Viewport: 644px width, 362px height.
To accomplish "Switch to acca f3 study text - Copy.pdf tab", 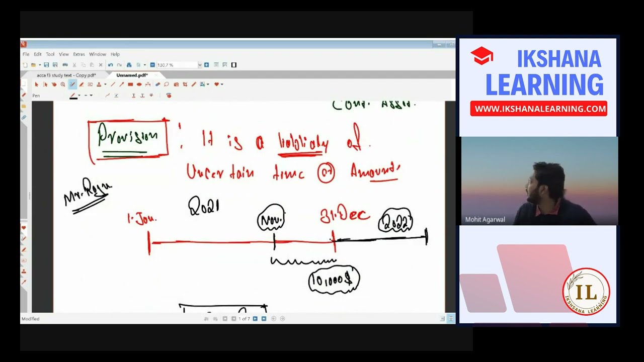I will tap(66, 75).
